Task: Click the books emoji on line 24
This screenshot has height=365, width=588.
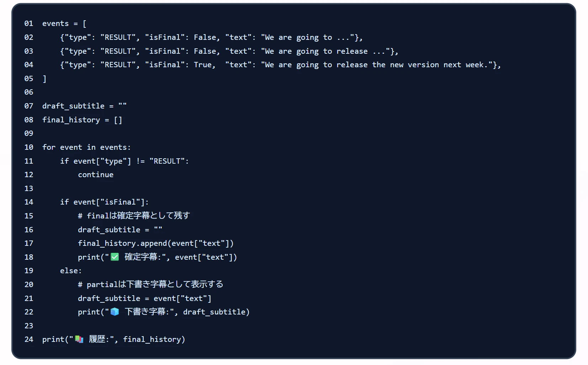Action: (x=79, y=339)
